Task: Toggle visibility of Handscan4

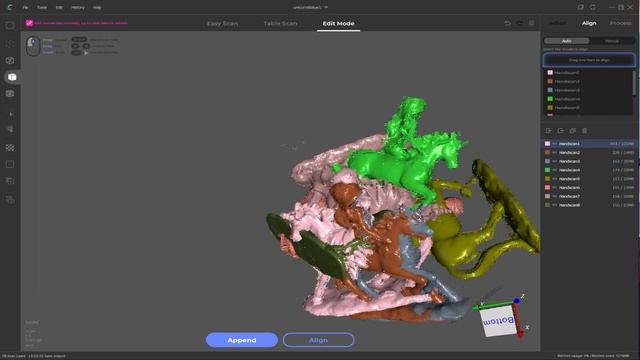Action: (555, 170)
